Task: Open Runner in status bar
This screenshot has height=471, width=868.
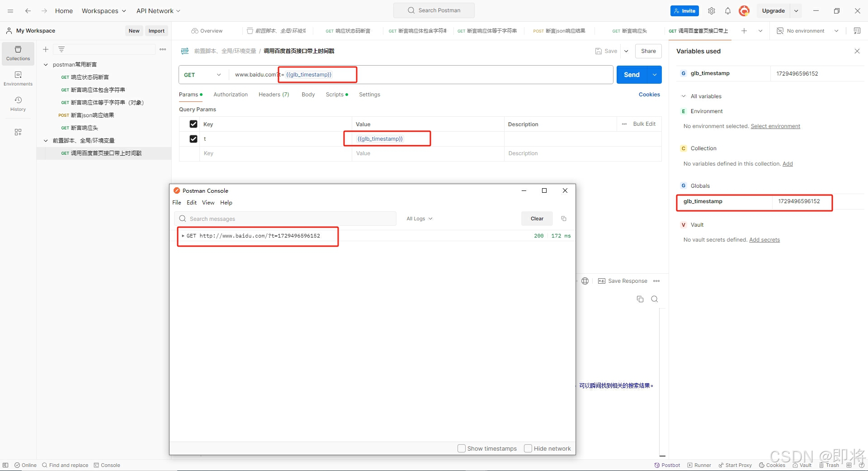Action: tap(699, 465)
